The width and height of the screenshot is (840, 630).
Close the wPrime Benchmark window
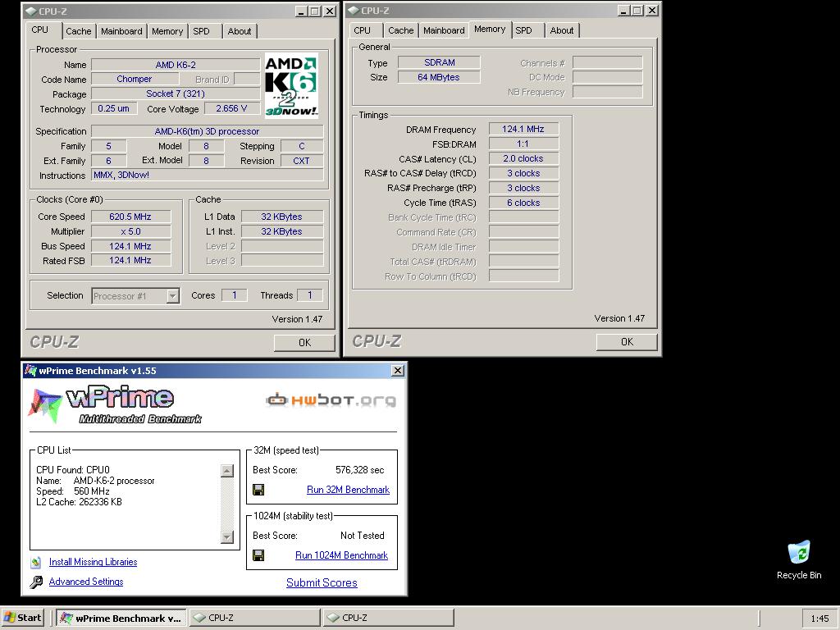tap(398, 371)
